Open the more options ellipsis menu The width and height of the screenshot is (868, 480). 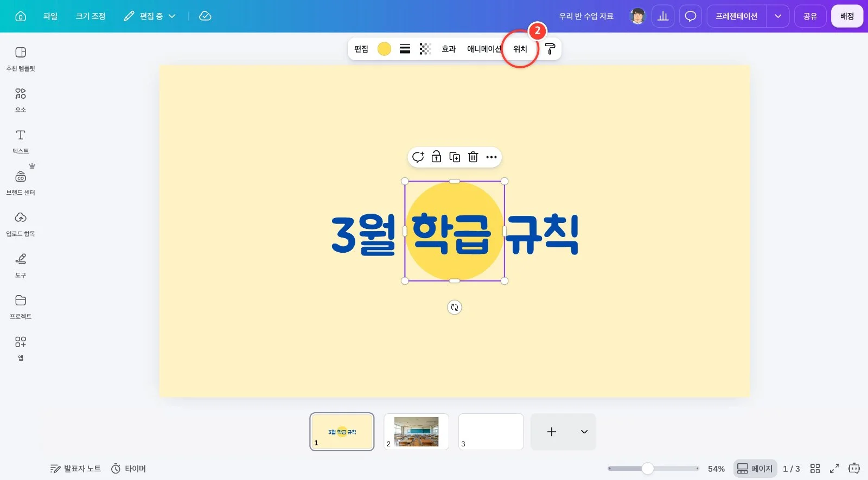click(492, 157)
